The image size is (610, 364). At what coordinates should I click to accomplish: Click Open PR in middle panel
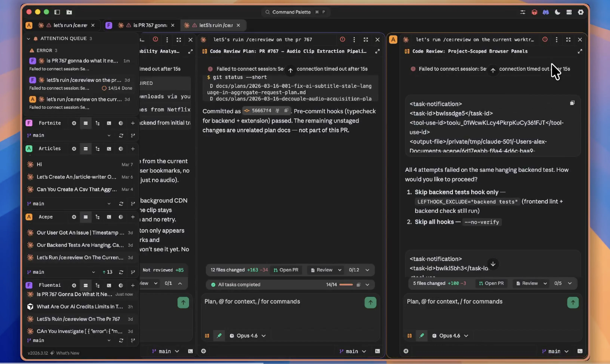(286, 270)
